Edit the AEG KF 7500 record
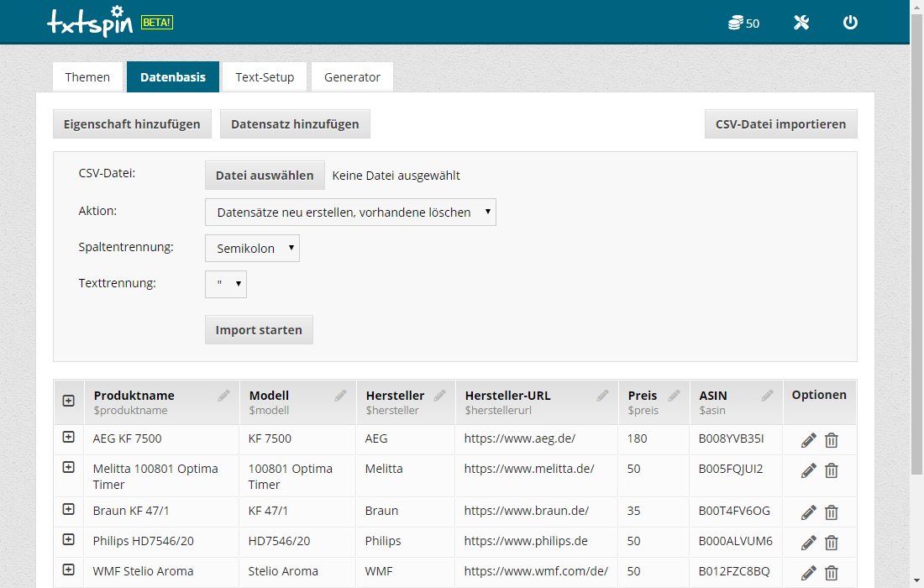Image resolution: width=924 pixels, height=588 pixels. [x=808, y=441]
